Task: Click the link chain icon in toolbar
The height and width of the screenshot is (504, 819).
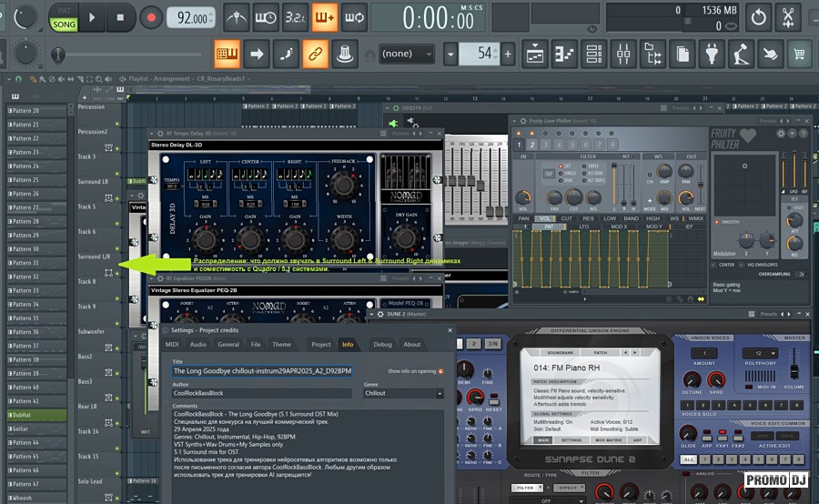Action: 315,55
